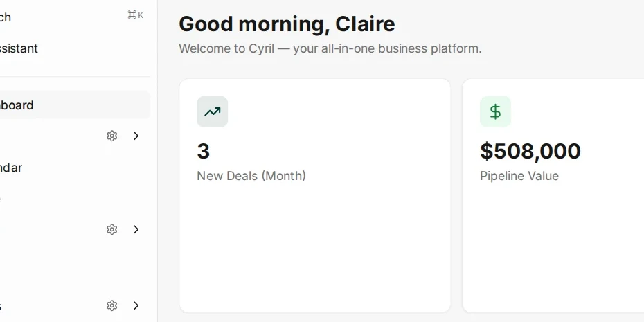Click the "Good morning, Claire" heading
Image resolution: width=644 pixels, height=322 pixels.
pos(287,24)
